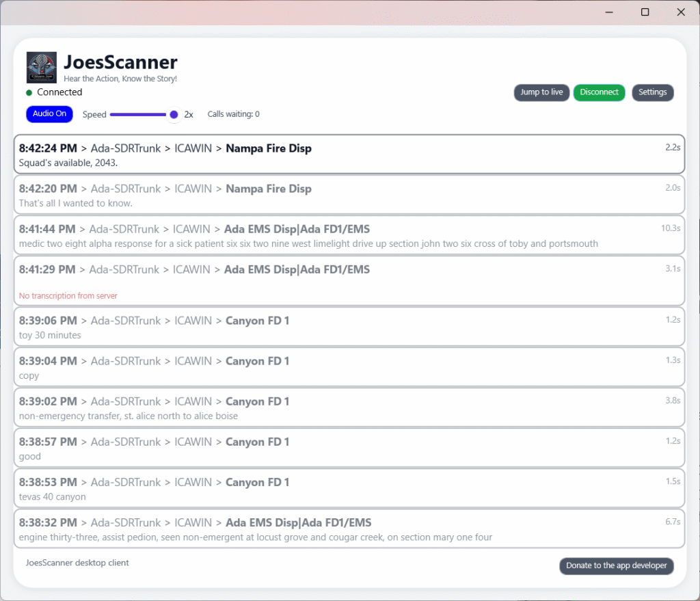Screen dimensions: 700x601
Task: Click the 8:39:04 PM "copy" call entry
Action: point(349,367)
